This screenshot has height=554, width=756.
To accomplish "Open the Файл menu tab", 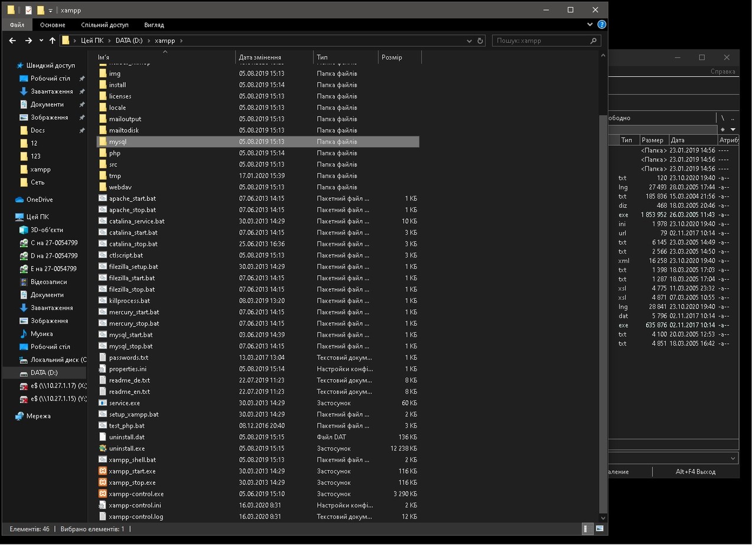I will coord(17,25).
